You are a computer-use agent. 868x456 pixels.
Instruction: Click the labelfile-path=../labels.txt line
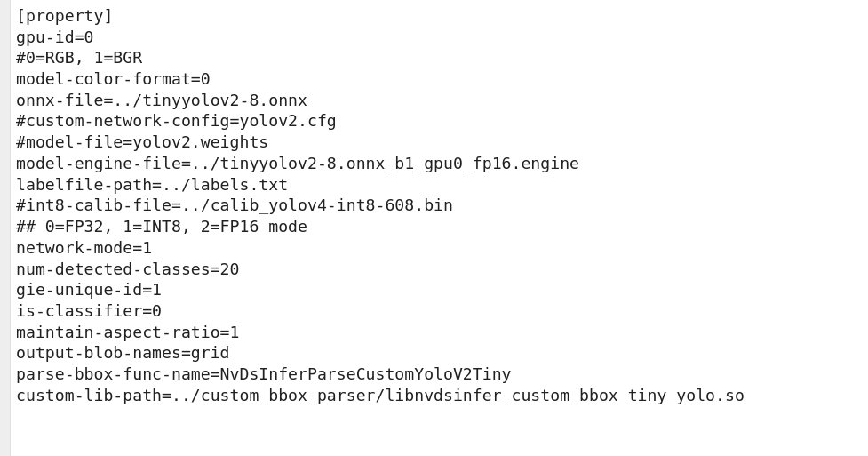152,185
